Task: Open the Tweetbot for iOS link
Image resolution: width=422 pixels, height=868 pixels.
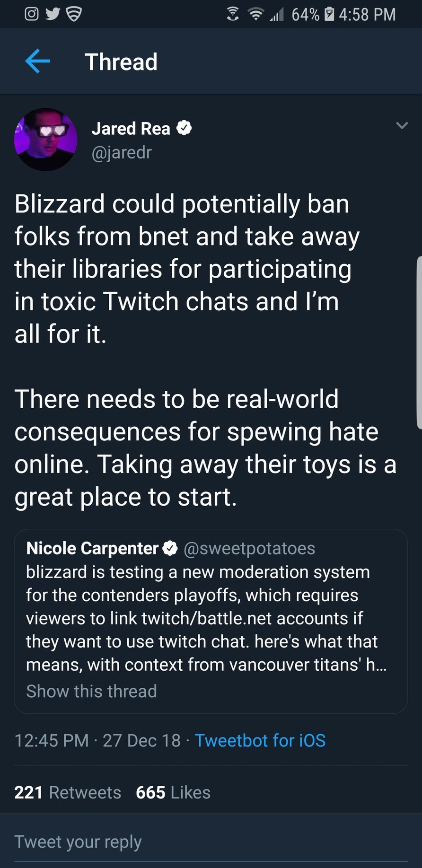Action: pyautogui.click(x=260, y=740)
